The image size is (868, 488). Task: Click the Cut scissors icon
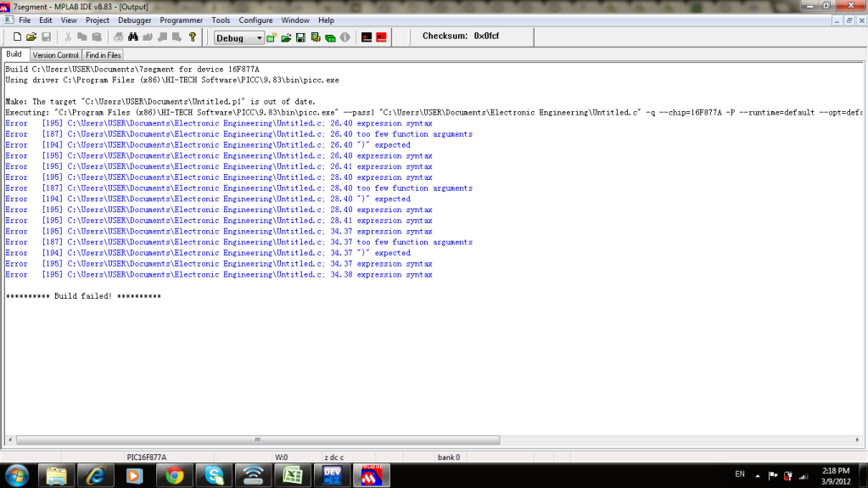tap(68, 37)
